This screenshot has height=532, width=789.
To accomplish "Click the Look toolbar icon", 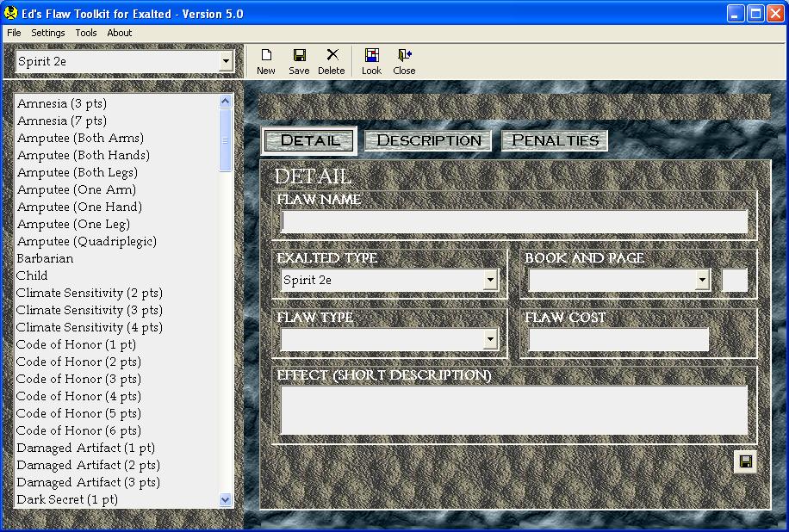I will (371, 62).
